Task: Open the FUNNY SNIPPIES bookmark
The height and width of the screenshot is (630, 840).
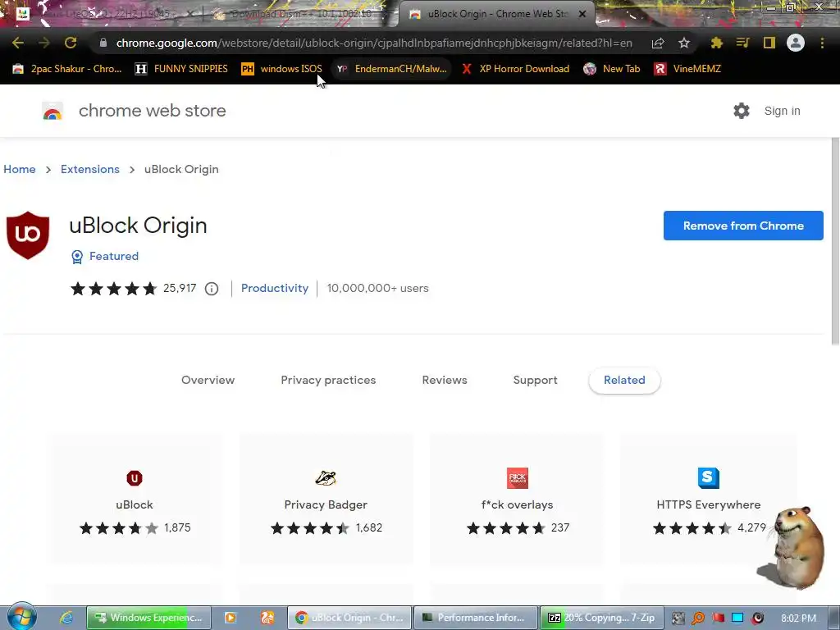Action: (x=181, y=69)
